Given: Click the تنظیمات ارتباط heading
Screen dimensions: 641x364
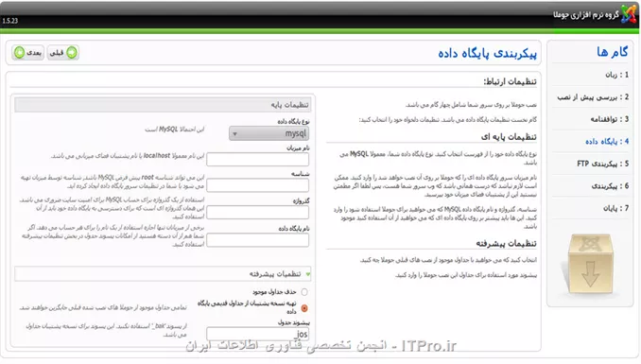Looking at the screenshot, I should (510, 82).
